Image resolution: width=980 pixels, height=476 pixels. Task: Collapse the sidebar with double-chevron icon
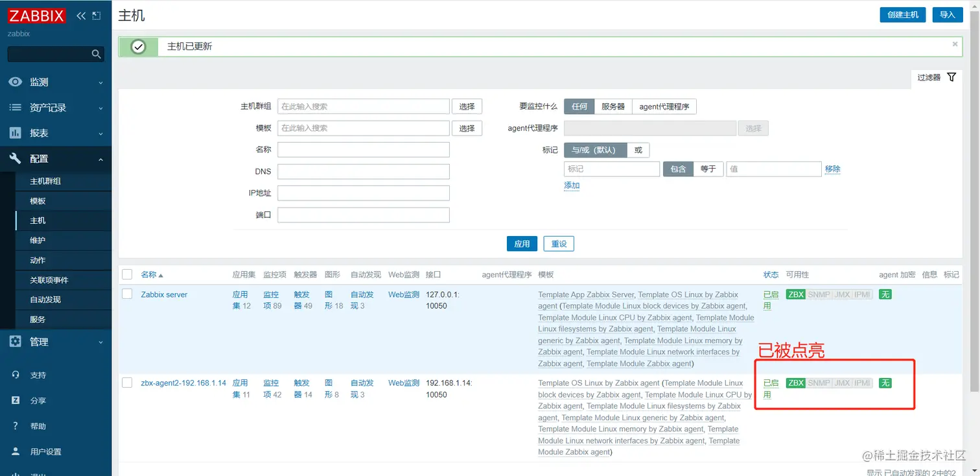coord(81,16)
